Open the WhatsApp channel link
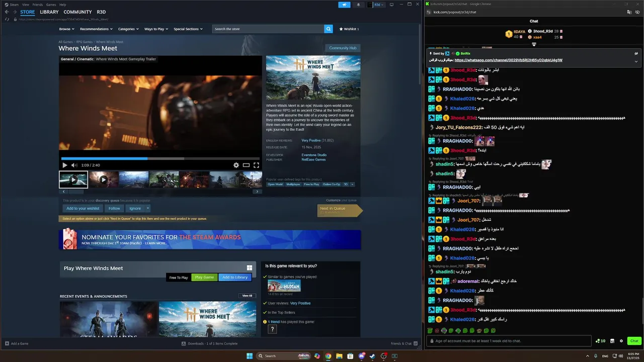 click(x=508, y=60)
